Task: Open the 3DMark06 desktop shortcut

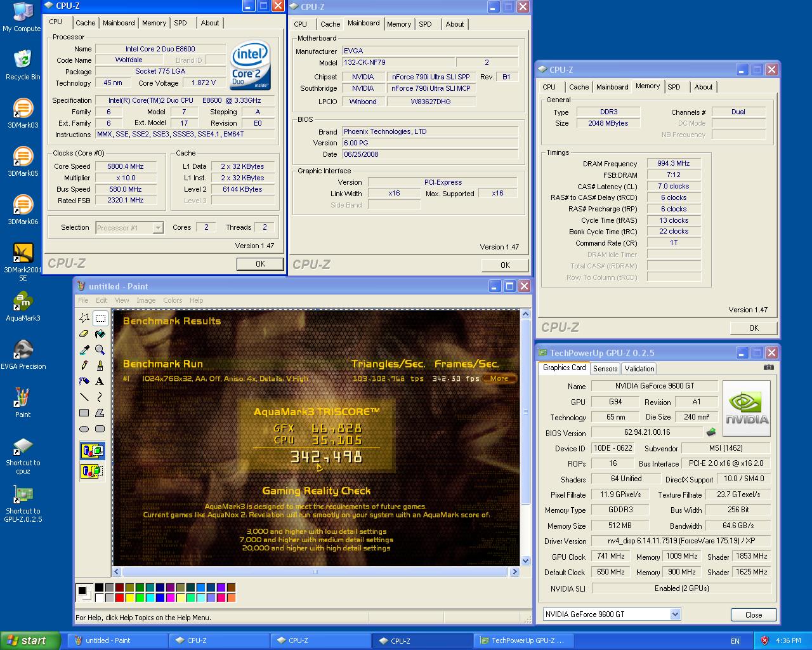Action: coord(23,209)
